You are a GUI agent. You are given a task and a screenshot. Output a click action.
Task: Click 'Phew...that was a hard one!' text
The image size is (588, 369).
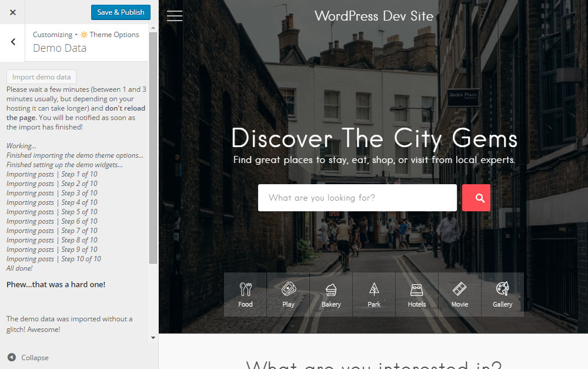(56, 284)
